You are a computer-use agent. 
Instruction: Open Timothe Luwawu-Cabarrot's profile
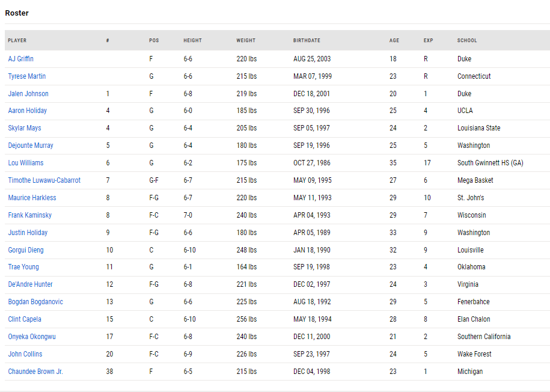point(44,180)
